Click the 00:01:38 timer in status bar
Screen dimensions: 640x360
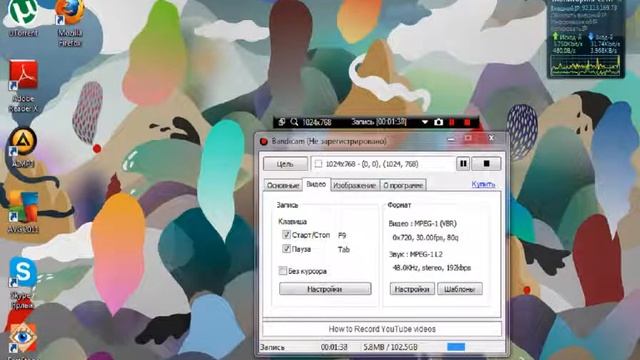(x=334, y=347)
